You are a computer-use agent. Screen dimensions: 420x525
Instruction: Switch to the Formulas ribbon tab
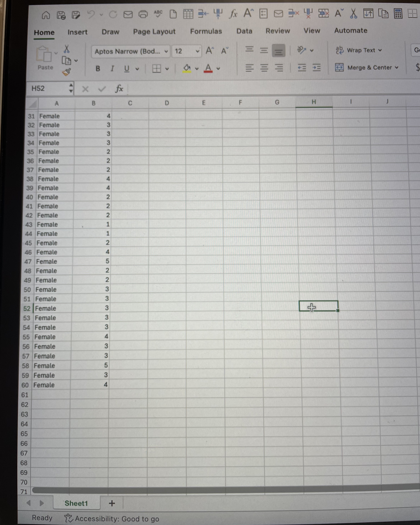[x=206, y=31]
